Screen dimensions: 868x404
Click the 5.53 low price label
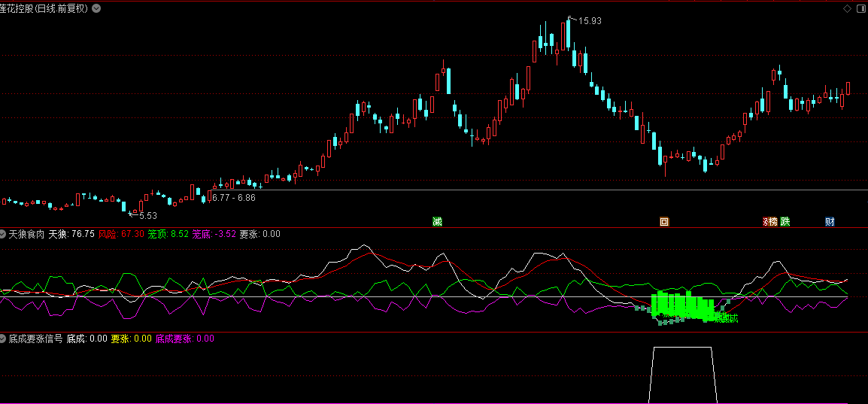click(x=148, y=215)
